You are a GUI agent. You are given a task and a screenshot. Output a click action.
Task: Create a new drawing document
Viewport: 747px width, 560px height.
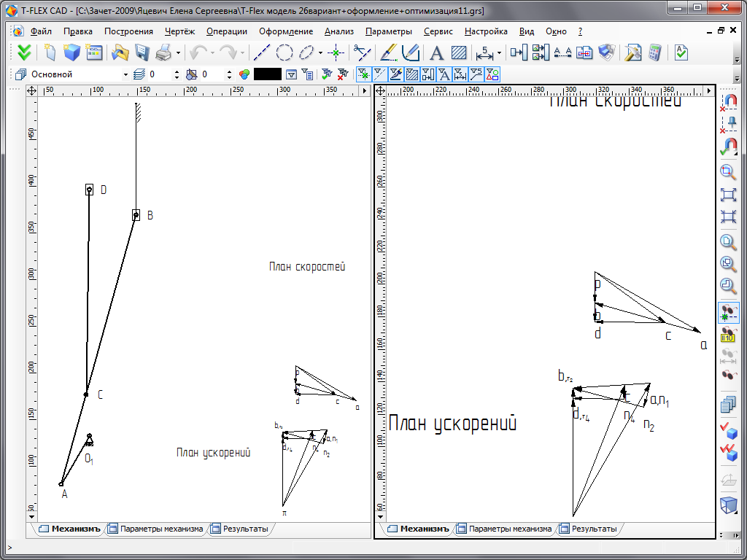[x=50, y=52]
